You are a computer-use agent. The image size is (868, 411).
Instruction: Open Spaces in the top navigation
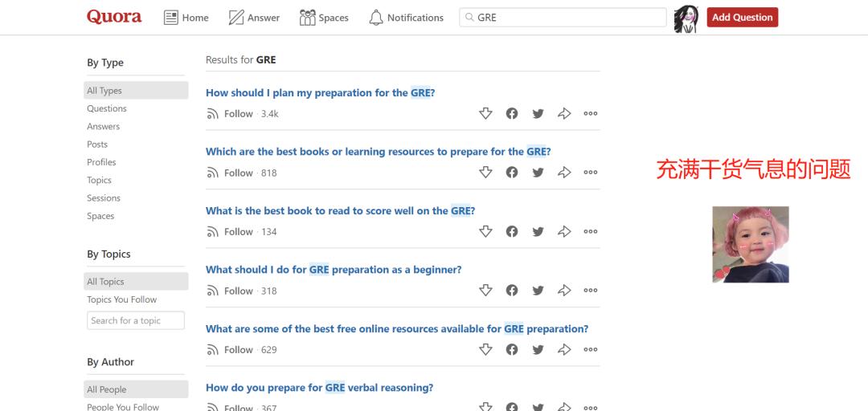click(324, 18)
